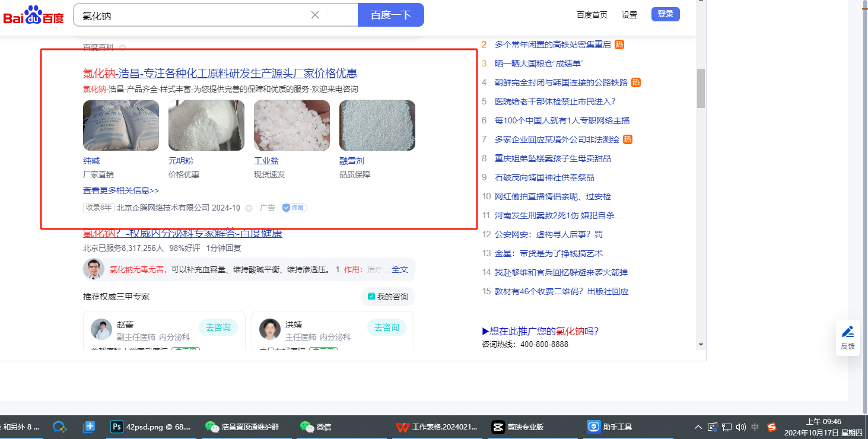Viewport: 868px width, 439px height.
Task: Open the blue Q browser icon in taskbar
Action: pyautogui.click(x=59, y=427)
